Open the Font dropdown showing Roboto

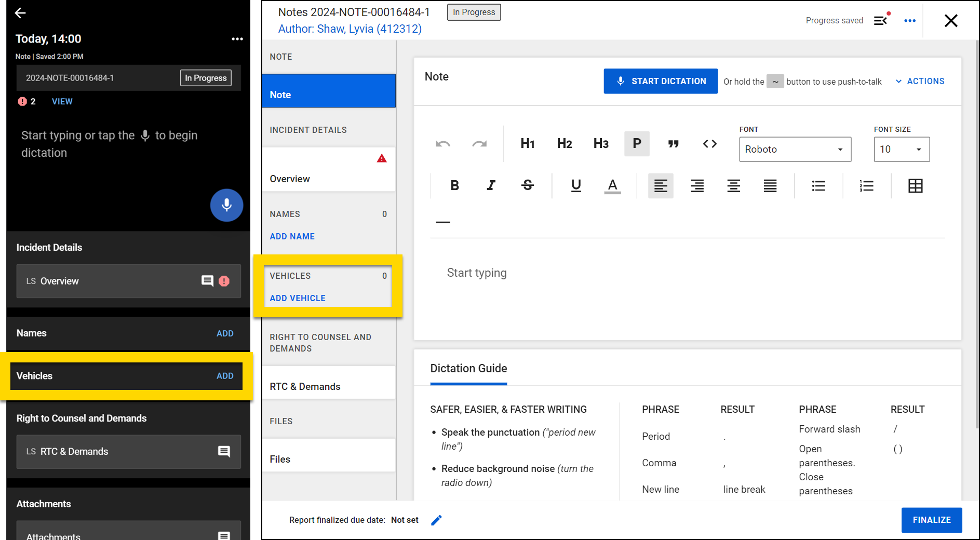(795, 150)
